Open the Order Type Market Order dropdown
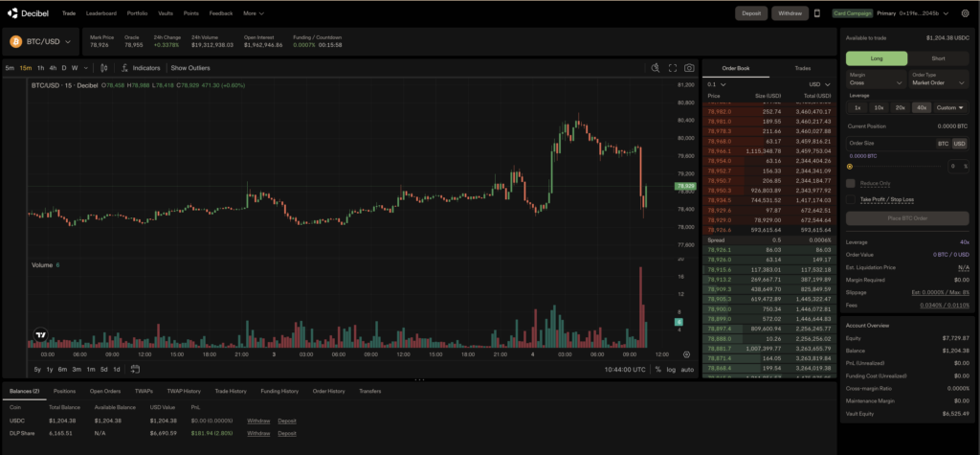 pyautogui.click(x=939, y=79)
